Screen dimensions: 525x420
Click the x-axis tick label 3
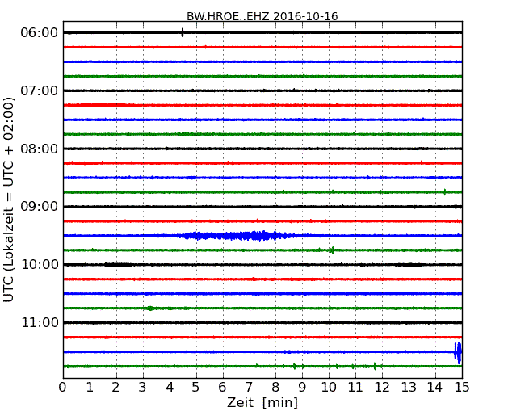coord(143,388)
